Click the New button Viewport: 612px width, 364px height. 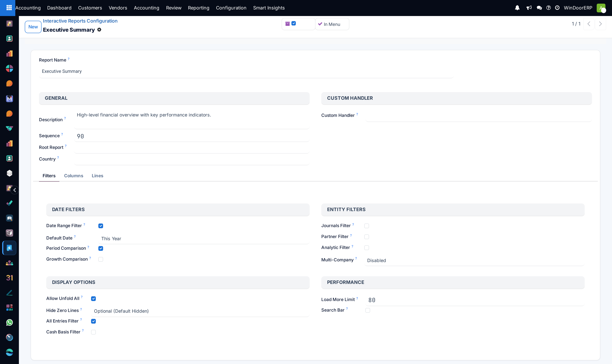(x=33, y=27)
